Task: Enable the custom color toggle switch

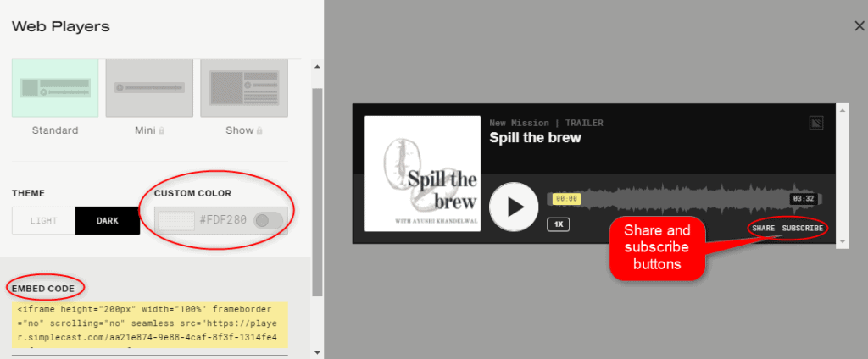Action: pos(269,220)
